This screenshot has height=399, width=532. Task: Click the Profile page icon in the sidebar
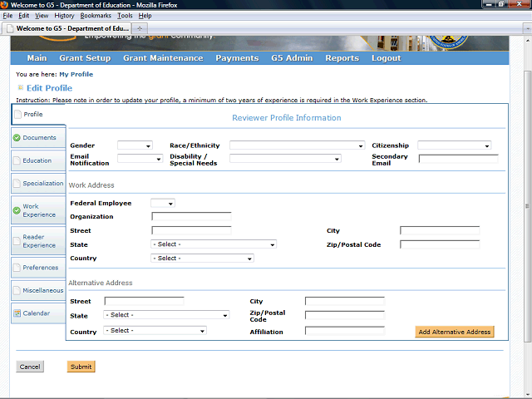tap(17, 114)
